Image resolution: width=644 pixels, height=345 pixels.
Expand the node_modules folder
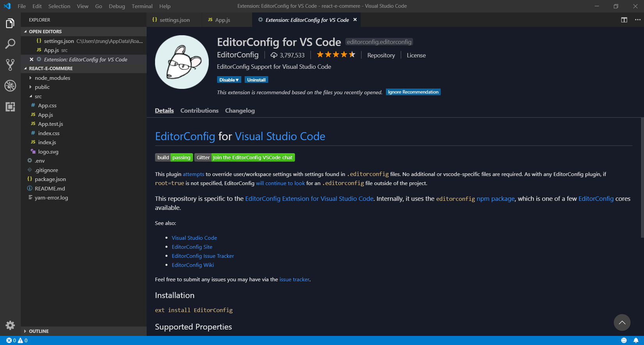pyautogui.click(x=30, y=78)
